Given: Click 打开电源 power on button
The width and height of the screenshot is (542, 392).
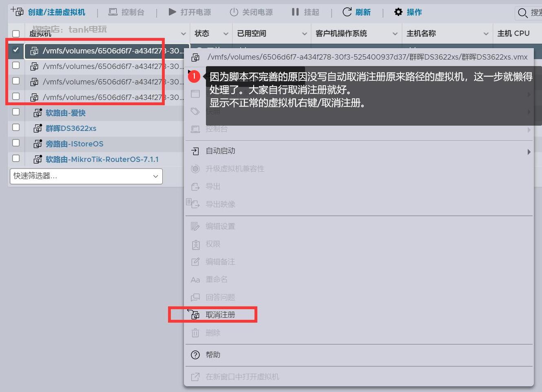Looking at the screenshot, I should click(x=190, y=12).
